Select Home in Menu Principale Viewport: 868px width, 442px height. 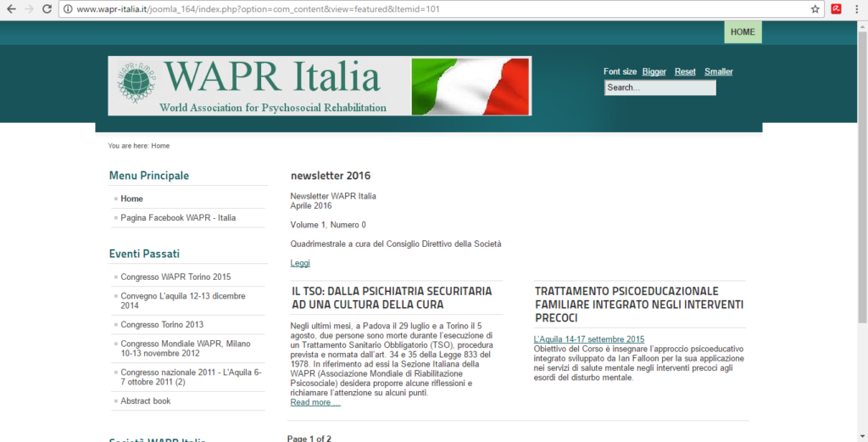pyautogui.click(x=131, y=199)
